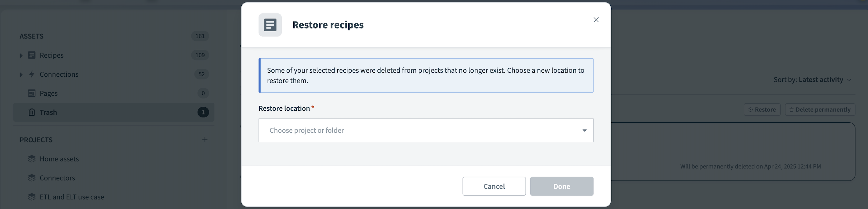This screenshot has width=868, height=209.
Task: Click the Pages icon in Assets
Action: coord(32,93)
